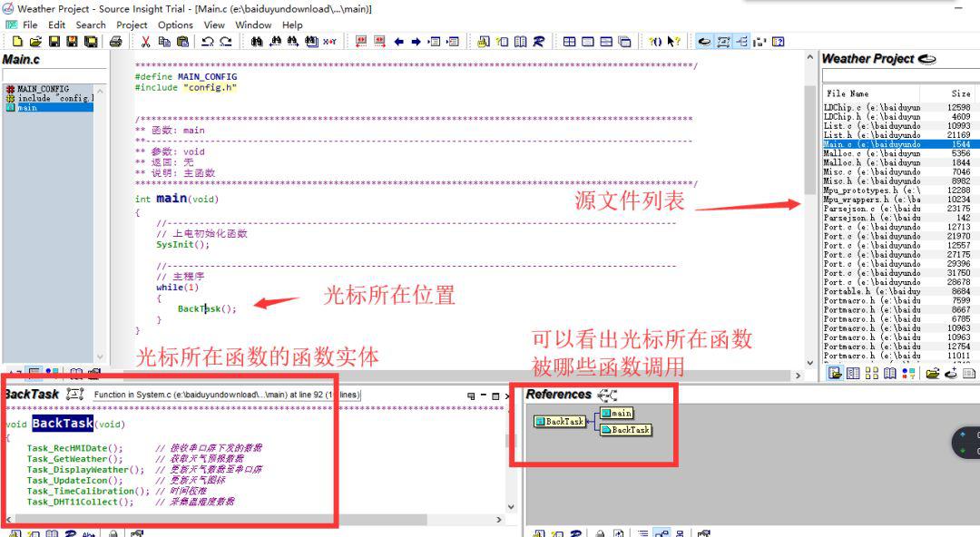The width and height of the screenshot is (980, 537).
Task: Select the main symbol in symbol list
Action: [49, 108]
